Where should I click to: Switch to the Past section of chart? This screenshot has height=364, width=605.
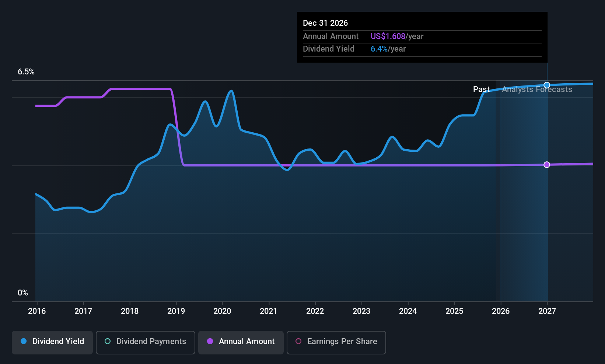481,89
